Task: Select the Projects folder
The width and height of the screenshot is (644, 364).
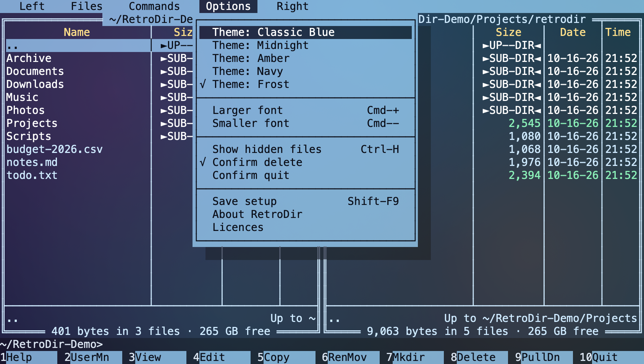Action: point(78,123)
